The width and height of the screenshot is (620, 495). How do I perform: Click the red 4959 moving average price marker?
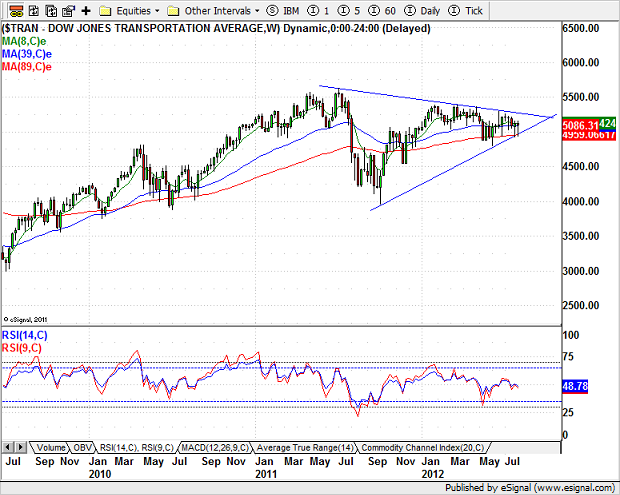click(589, 135)
